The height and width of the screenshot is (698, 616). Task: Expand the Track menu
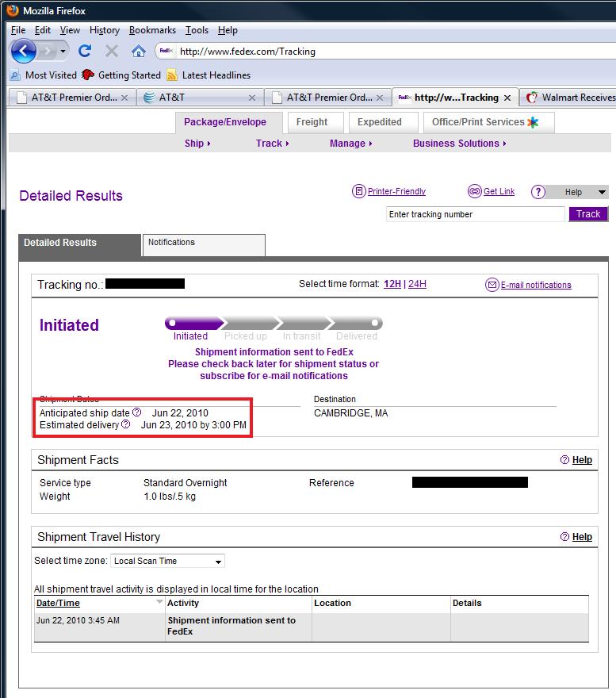[273, 144]
